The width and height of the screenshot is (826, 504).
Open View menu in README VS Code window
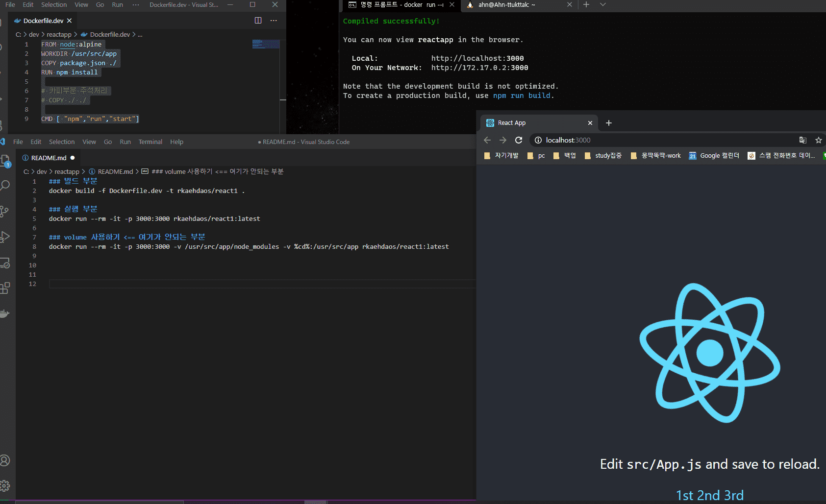coord(89,142)
